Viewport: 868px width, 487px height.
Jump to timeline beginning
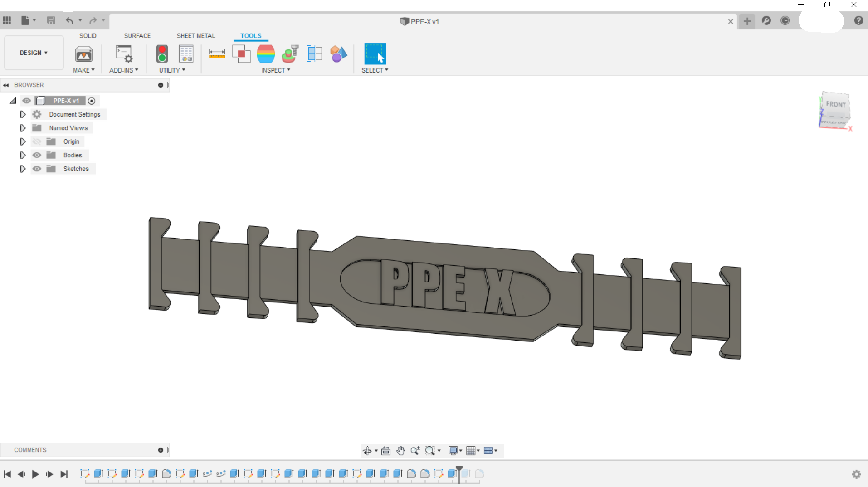pos(7,474)
